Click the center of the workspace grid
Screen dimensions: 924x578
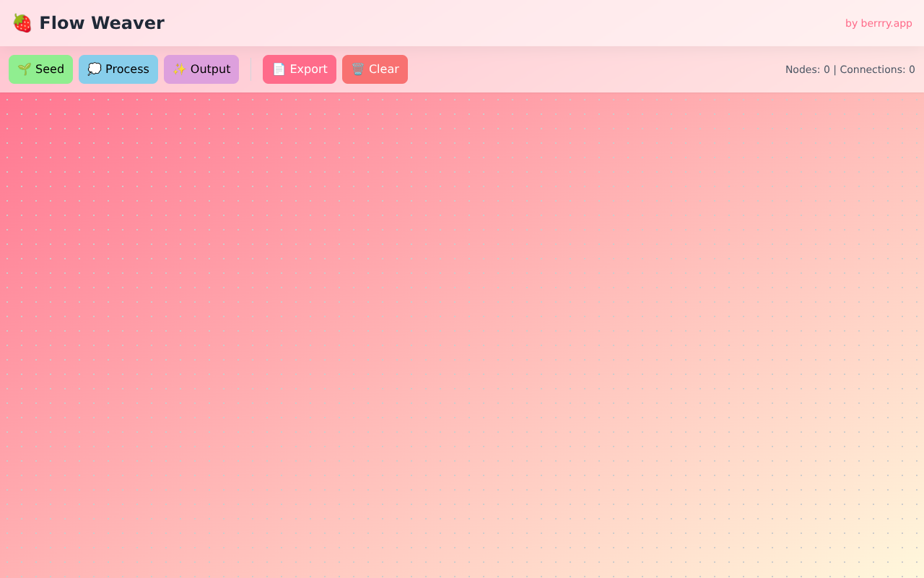tap(462, 335)
